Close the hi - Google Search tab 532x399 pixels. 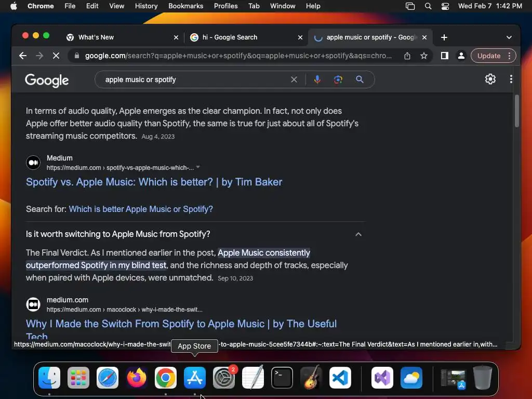point(300,37)
